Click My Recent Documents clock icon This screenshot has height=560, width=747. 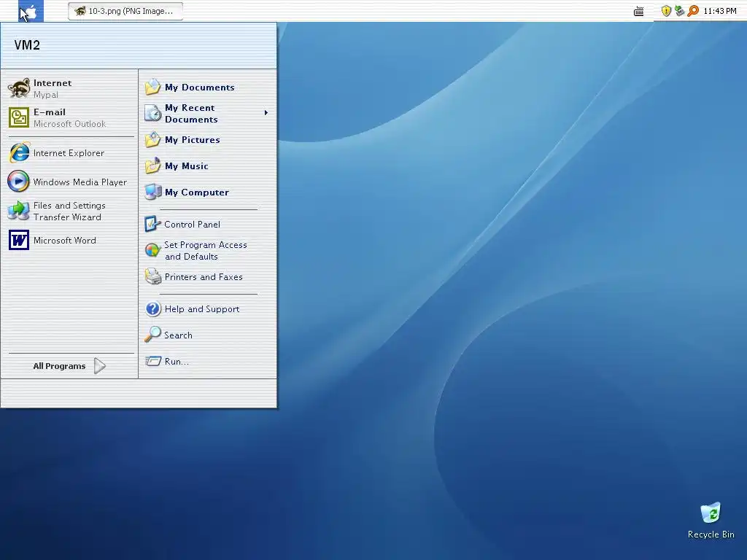153,113
